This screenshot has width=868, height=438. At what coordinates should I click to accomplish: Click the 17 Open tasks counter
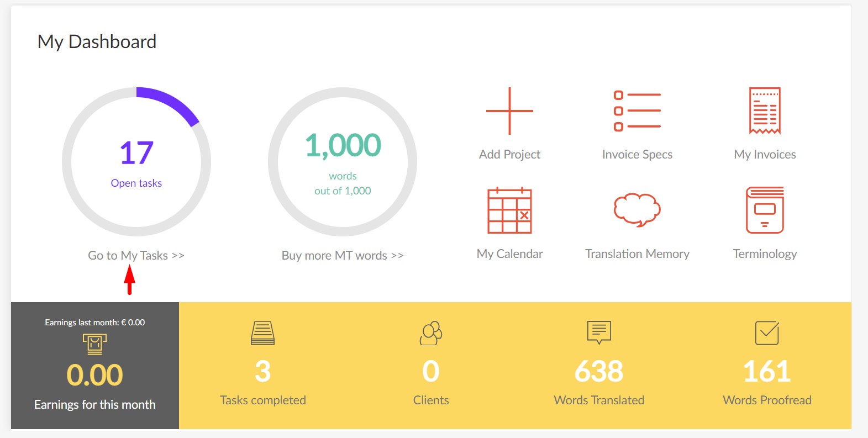click(x=136, y=154)
